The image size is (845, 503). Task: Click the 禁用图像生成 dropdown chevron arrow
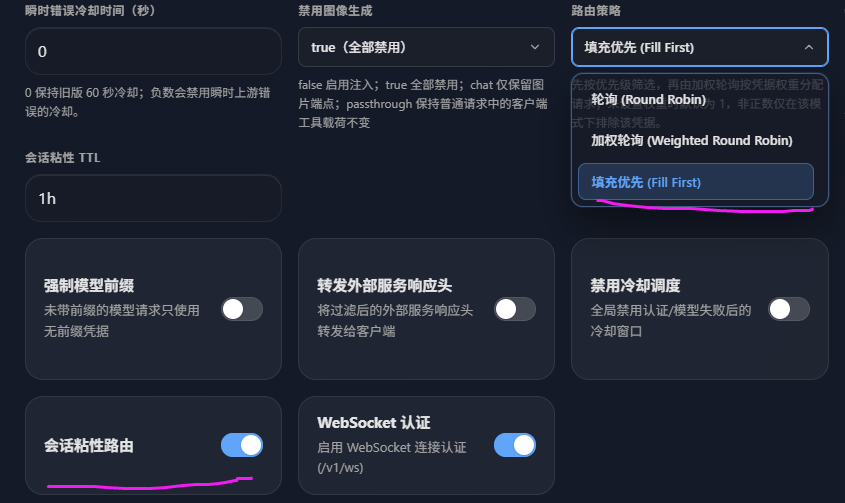(x=535, y=47)
